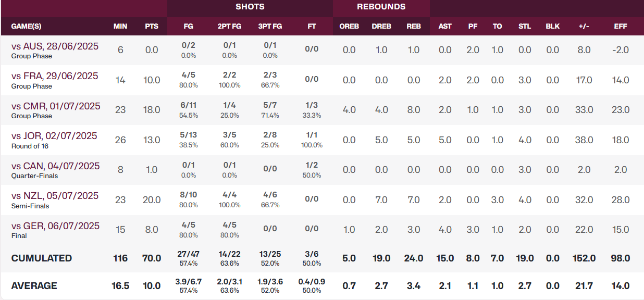View the vs GER Final game
The width and height of the screenshot is (644, 300).
55,226
